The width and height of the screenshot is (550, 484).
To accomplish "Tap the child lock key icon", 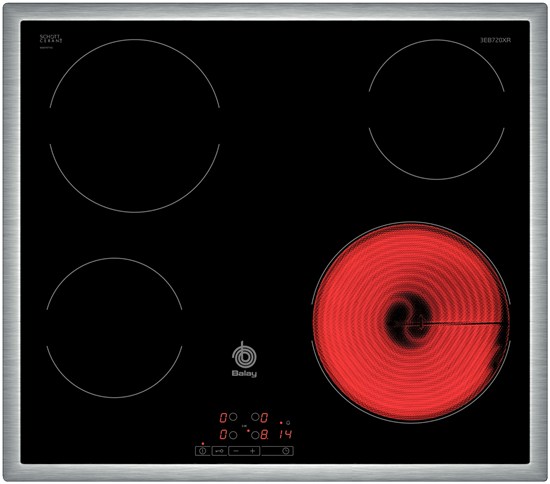I will pyautogui.click(x=219, y=451).
